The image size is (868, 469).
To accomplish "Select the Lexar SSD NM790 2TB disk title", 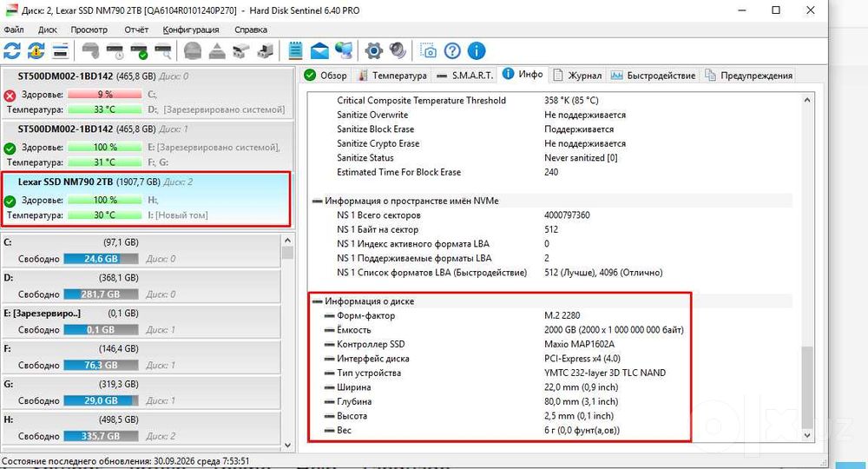I will (105, 182).
